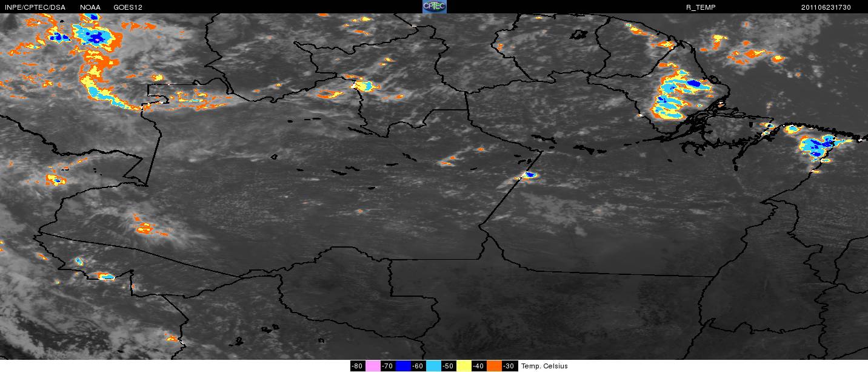Image resolution: width=868 pixels, height=372 pixels.
Task: Click the "201106231730" timestamp text
Action: pyautogui.click(x=826, y=7)
